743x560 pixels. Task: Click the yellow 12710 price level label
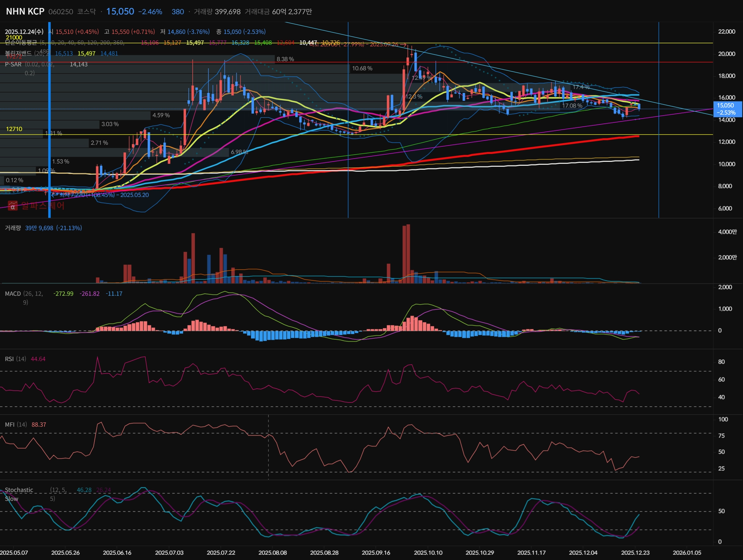point(14,129)
